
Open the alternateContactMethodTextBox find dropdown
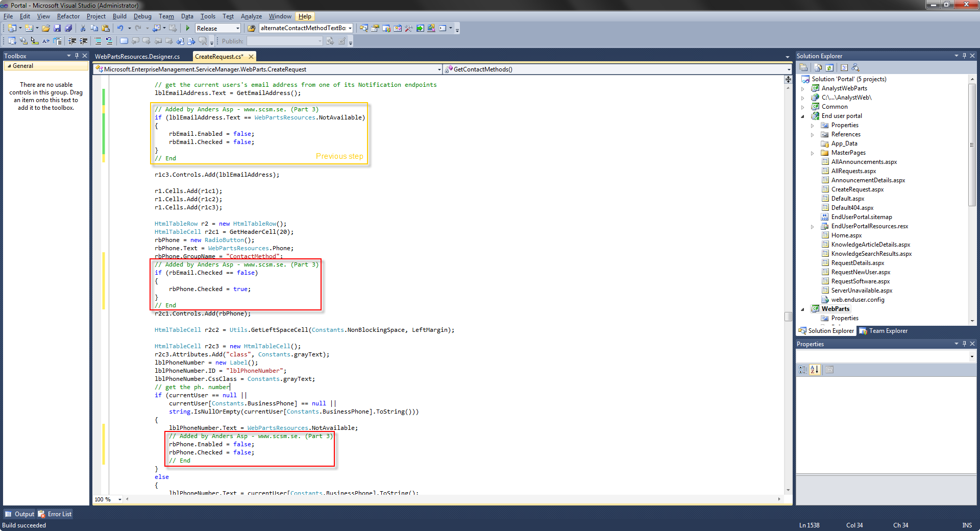[350, 28]
